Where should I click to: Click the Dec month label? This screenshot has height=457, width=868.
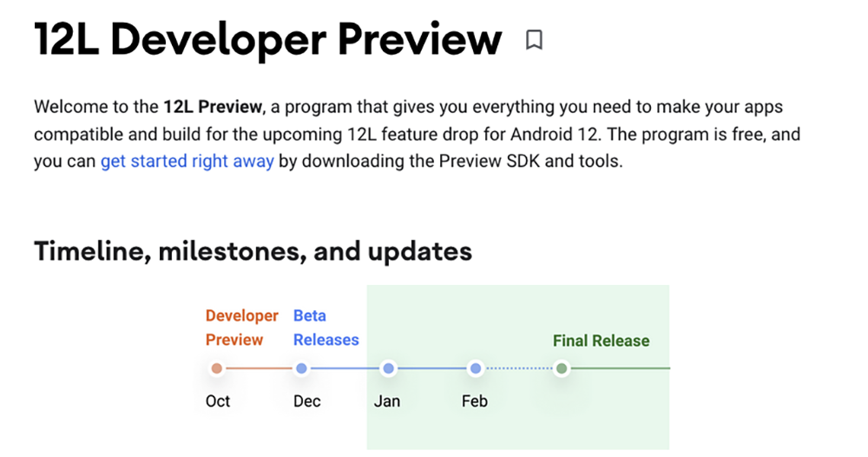point(307,401)
